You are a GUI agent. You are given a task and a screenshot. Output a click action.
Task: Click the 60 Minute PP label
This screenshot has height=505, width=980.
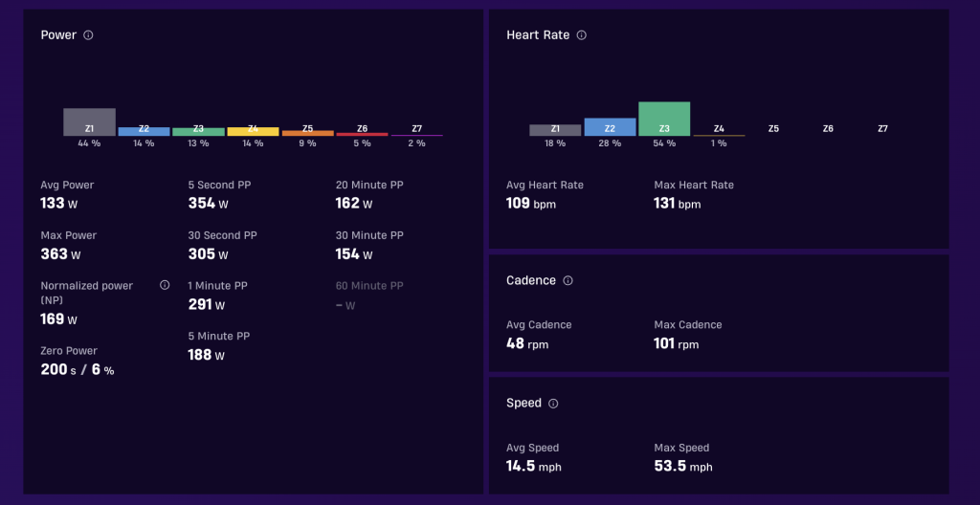(x=369, y=286)
